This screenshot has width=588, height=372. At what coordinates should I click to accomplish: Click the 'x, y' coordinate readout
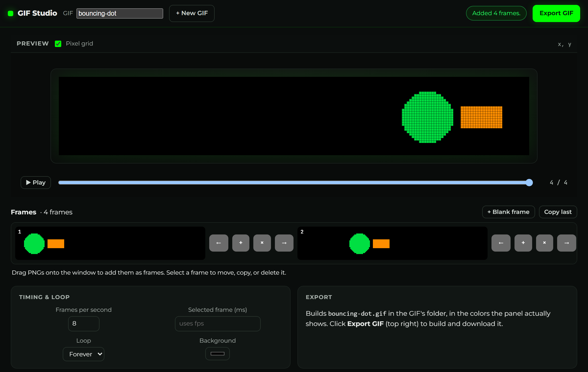click(x=564, y=44)
